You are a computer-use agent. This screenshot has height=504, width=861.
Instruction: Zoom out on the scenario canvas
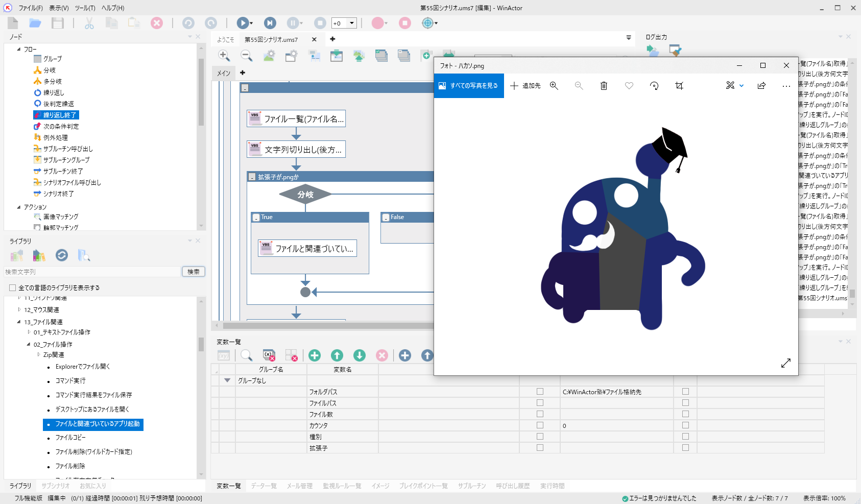[x=246, y=56]
